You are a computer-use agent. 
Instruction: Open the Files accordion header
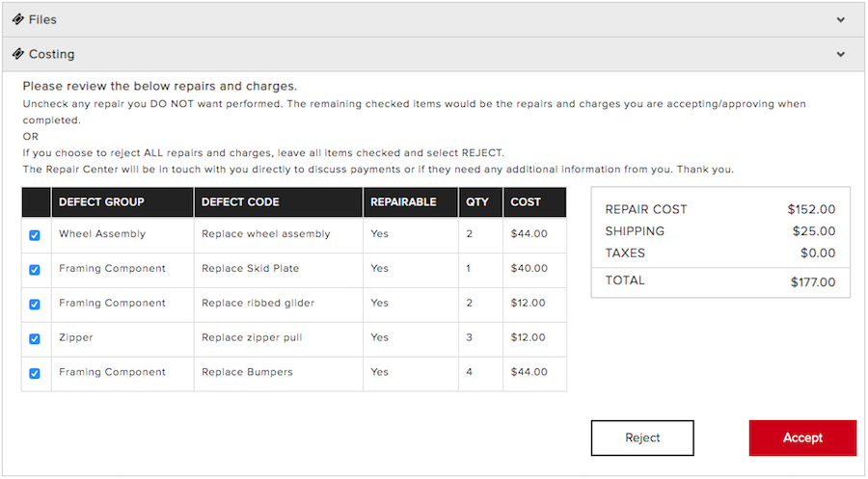pyautogui.click(x=433, y=20)
